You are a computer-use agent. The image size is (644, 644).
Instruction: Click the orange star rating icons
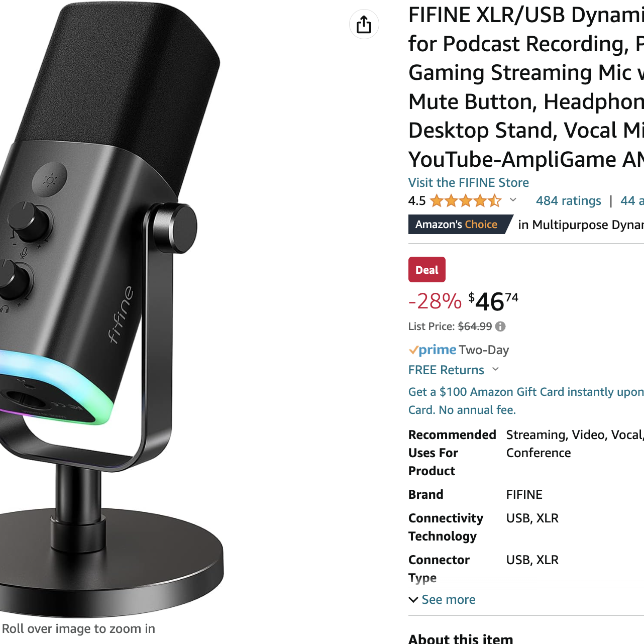tap(466, 201)
